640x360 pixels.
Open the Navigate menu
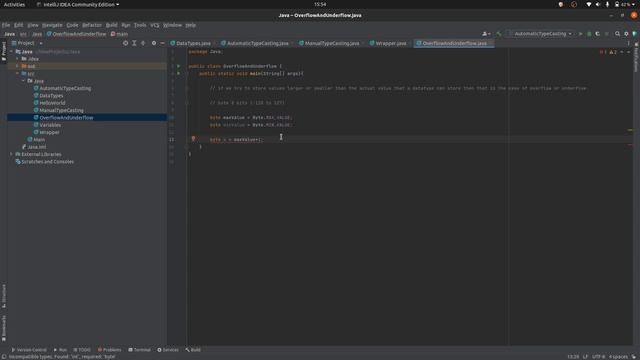(x=52, y=25)
